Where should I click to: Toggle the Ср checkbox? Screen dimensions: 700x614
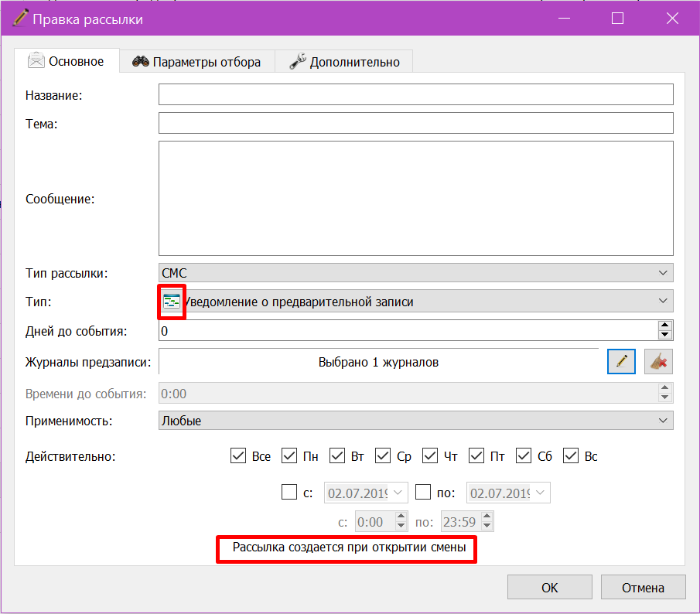point(383,456)
